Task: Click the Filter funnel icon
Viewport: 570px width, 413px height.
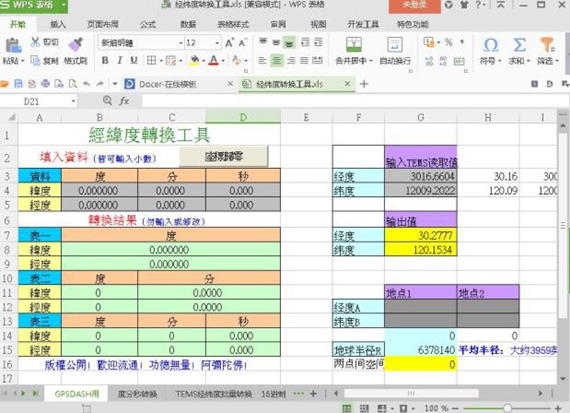Action: [x=547, y=45]
